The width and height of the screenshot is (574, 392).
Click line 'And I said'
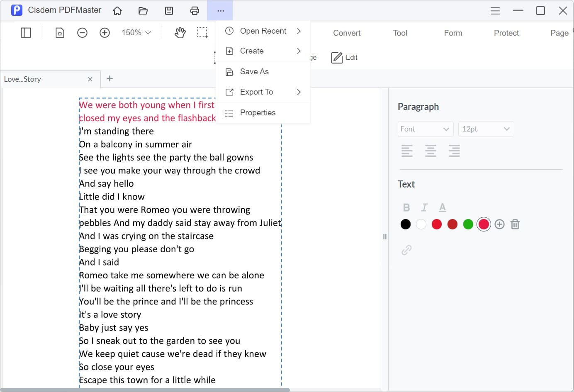99,262
